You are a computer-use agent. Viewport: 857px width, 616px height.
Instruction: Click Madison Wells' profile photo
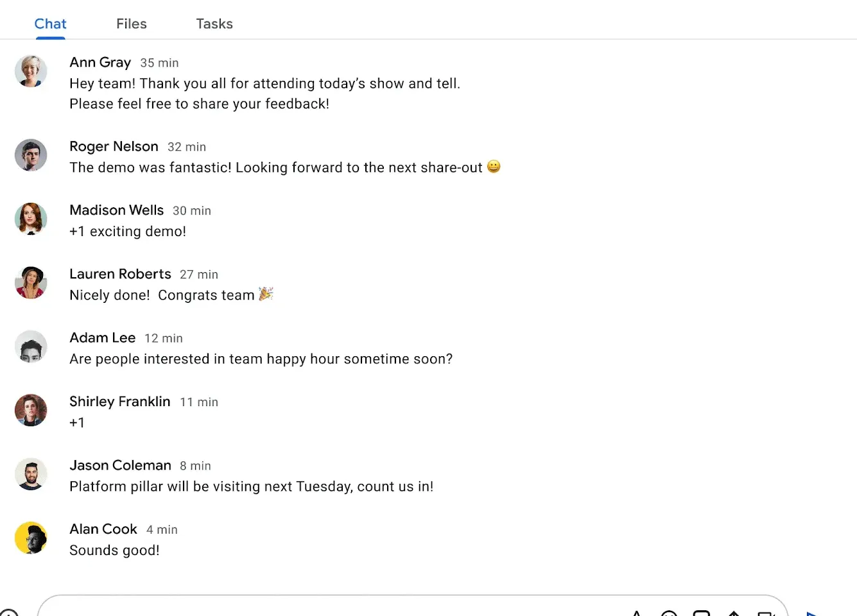click(x=31, y=218)
